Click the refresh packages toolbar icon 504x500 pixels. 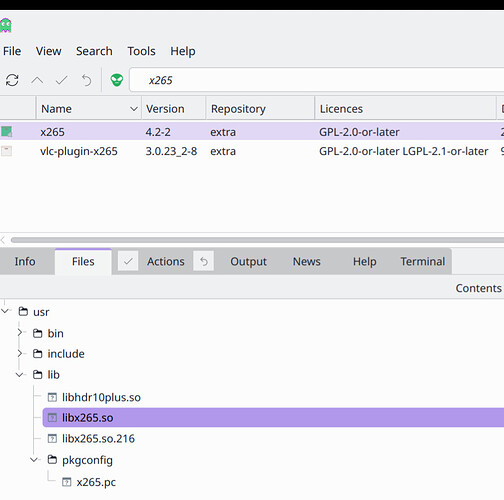[12, 80]
